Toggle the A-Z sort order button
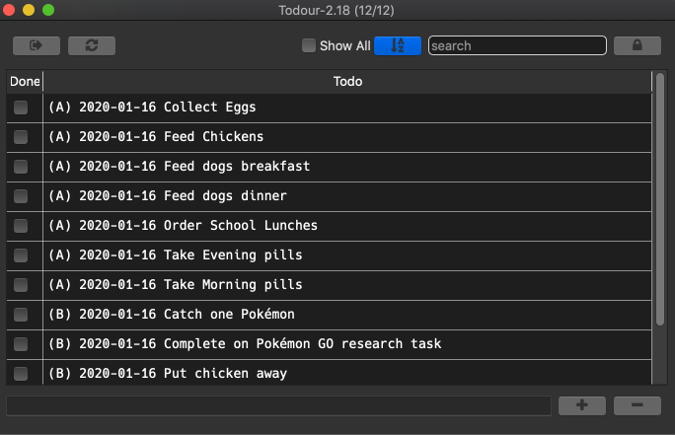This screenshot has width=675, height=435. pyautogui.click(x=397, y=46)
